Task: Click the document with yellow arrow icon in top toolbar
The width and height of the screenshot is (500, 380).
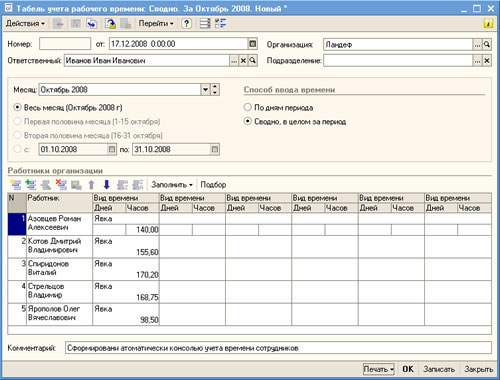Action: 110,24
